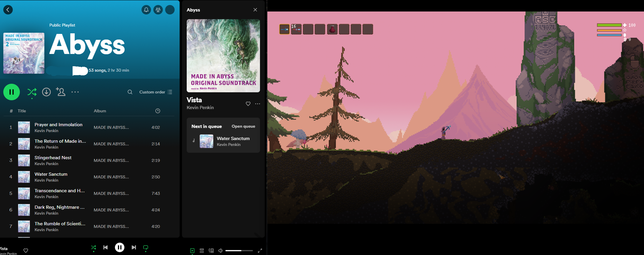Select the hotbar slot showing count 16
Screen dimensions: 644x255
pyautogui.click(x=296, y=29)
